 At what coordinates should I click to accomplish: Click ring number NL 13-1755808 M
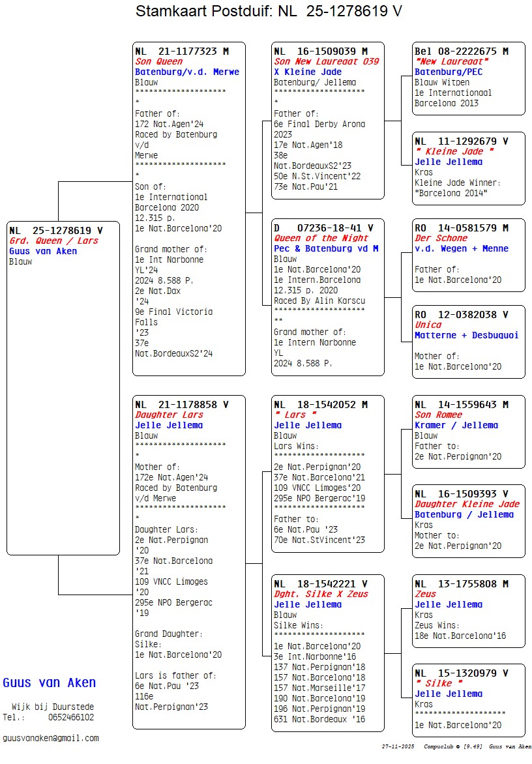point(462,584)
